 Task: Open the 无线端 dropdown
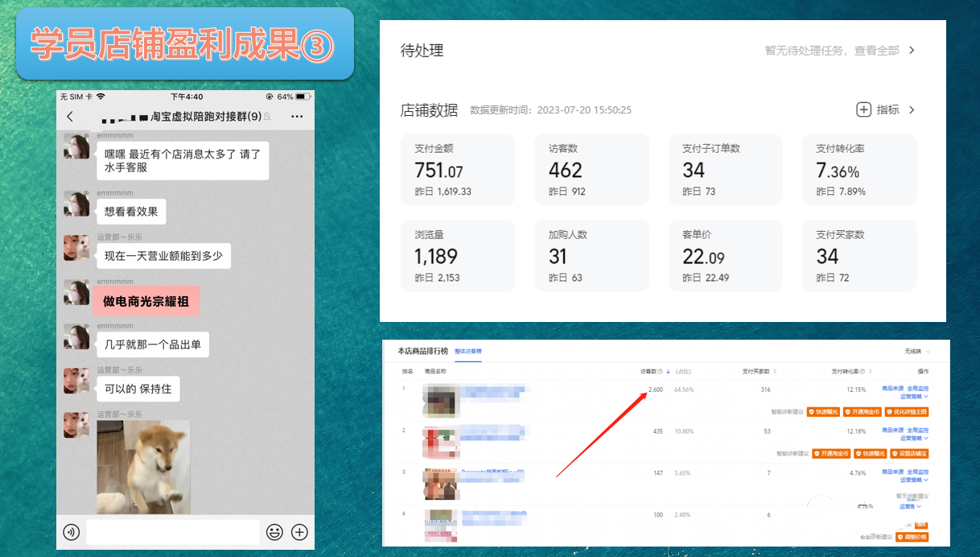click(x=917, y=352)
